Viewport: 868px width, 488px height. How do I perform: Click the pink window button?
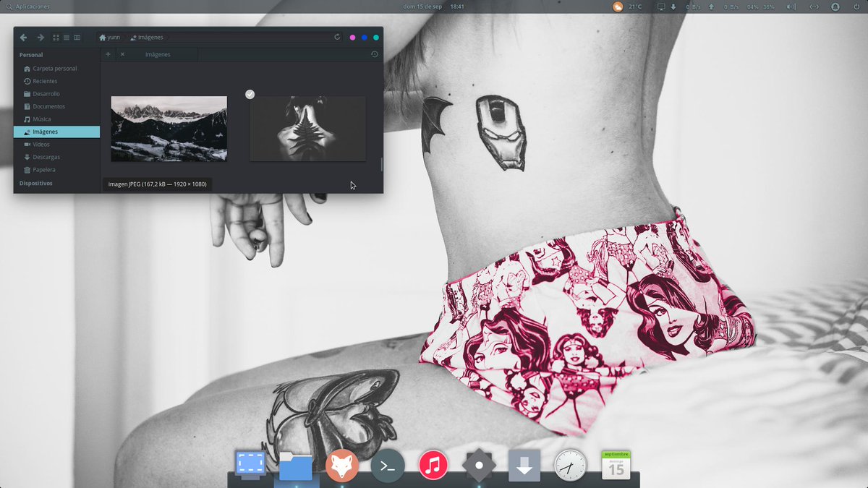click(x=352, y=38)
